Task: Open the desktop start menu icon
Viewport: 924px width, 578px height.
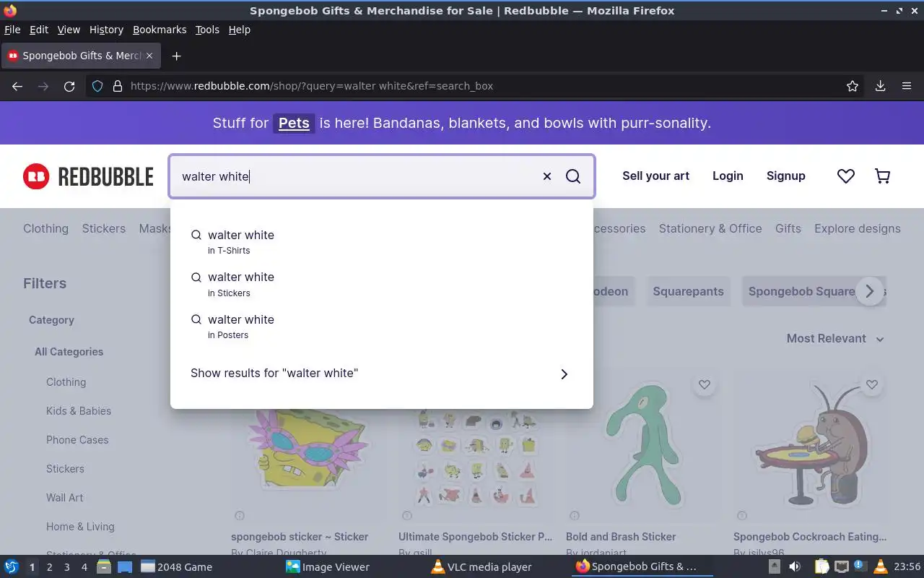Action: point(11,566)
